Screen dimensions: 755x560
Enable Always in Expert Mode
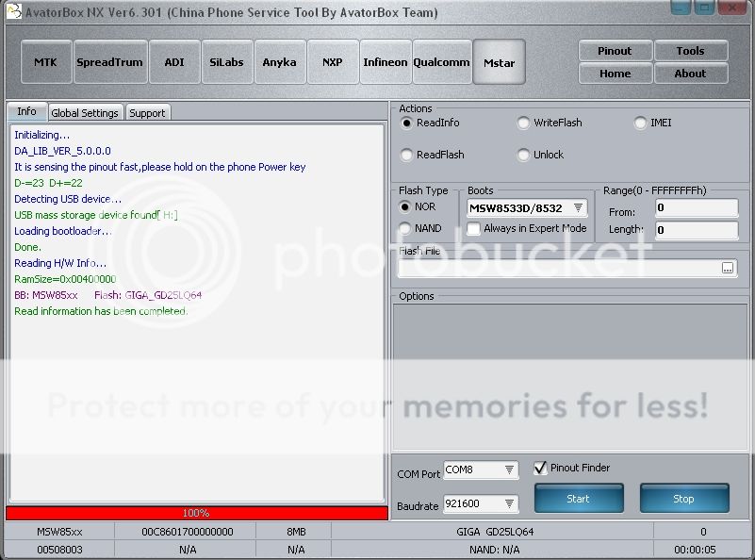coord(474,228)
